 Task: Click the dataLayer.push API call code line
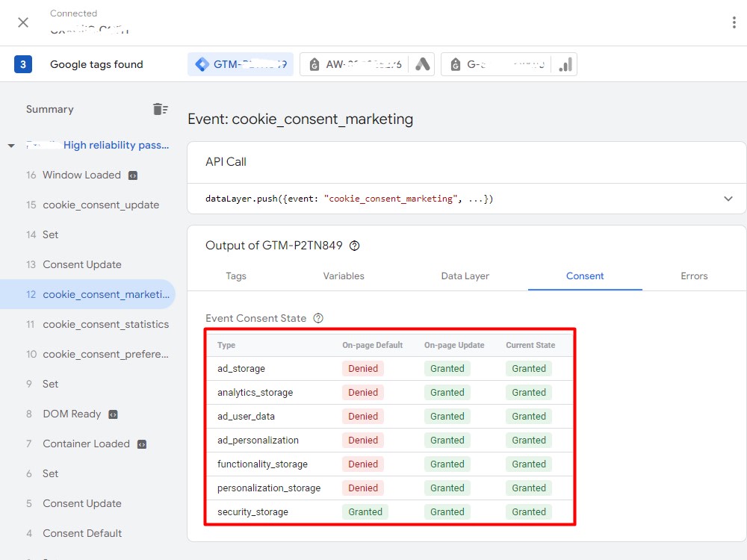(349, 199)
